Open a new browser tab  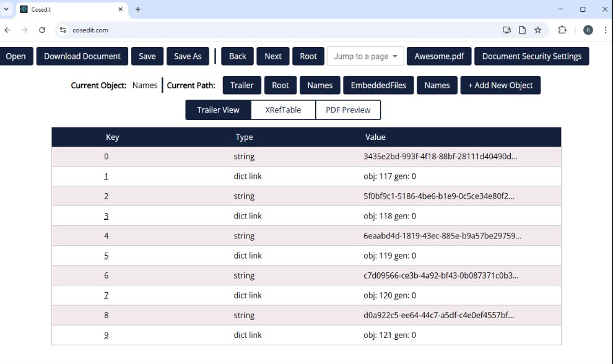[138, 9]
